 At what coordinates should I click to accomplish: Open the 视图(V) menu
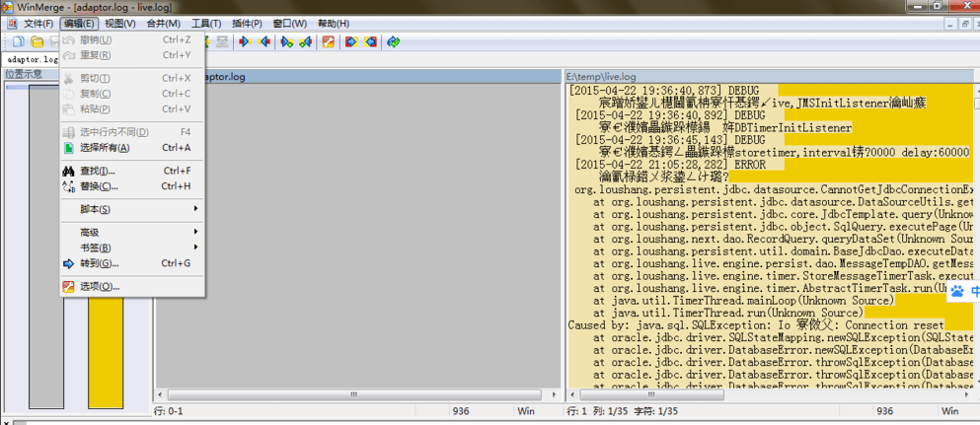click(x=120, y=24)
